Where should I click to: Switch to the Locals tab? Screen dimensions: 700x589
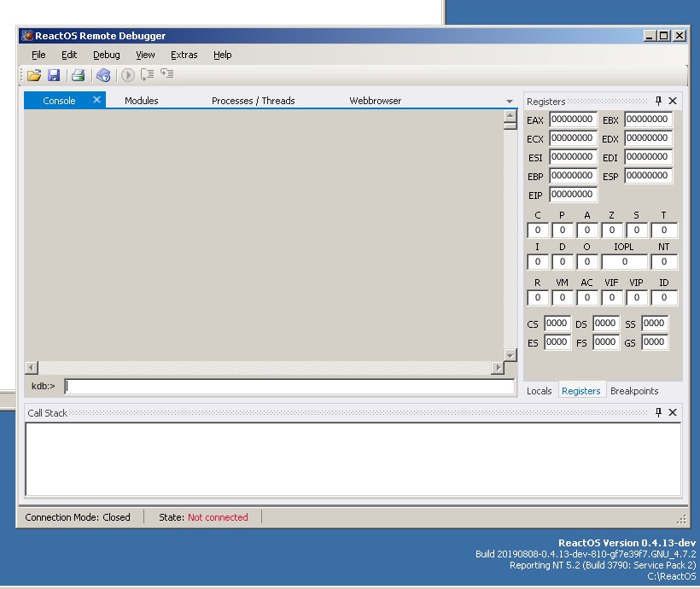(539, 391)
